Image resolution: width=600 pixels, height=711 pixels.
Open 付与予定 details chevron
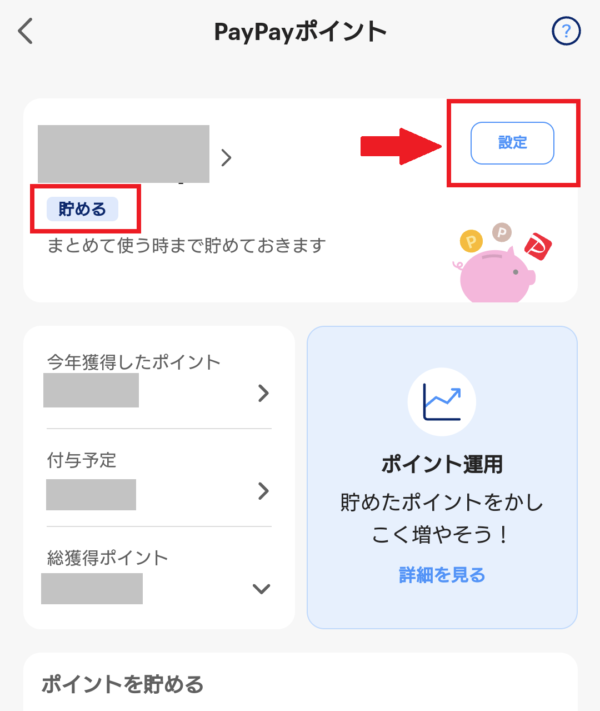point(263,491)
